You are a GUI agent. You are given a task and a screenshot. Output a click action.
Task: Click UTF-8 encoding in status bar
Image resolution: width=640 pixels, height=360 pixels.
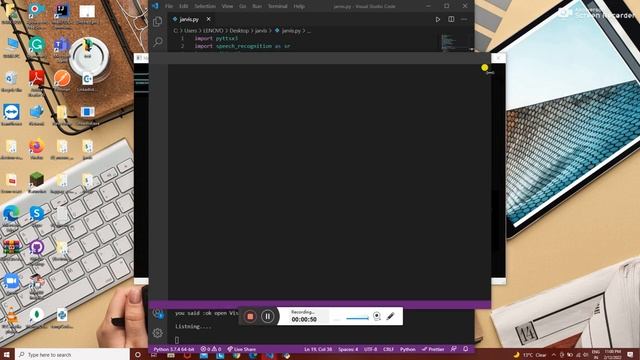pyautogui.click(x=371, y=349)
